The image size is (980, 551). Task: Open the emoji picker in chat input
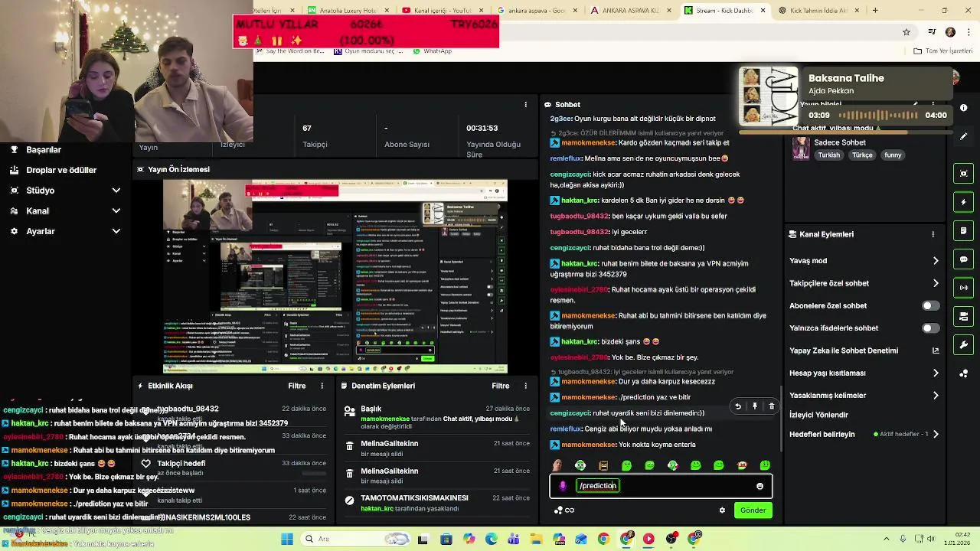click(x=759, y=486)
